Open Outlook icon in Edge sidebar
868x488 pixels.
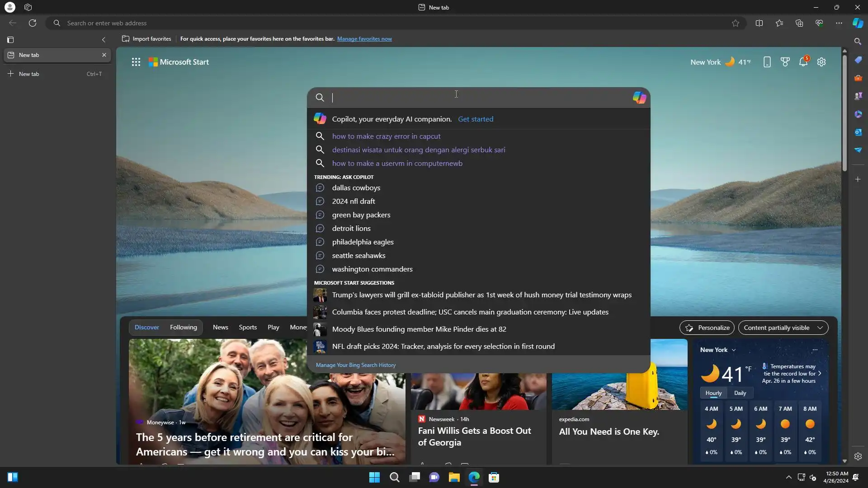pos(858,132)
